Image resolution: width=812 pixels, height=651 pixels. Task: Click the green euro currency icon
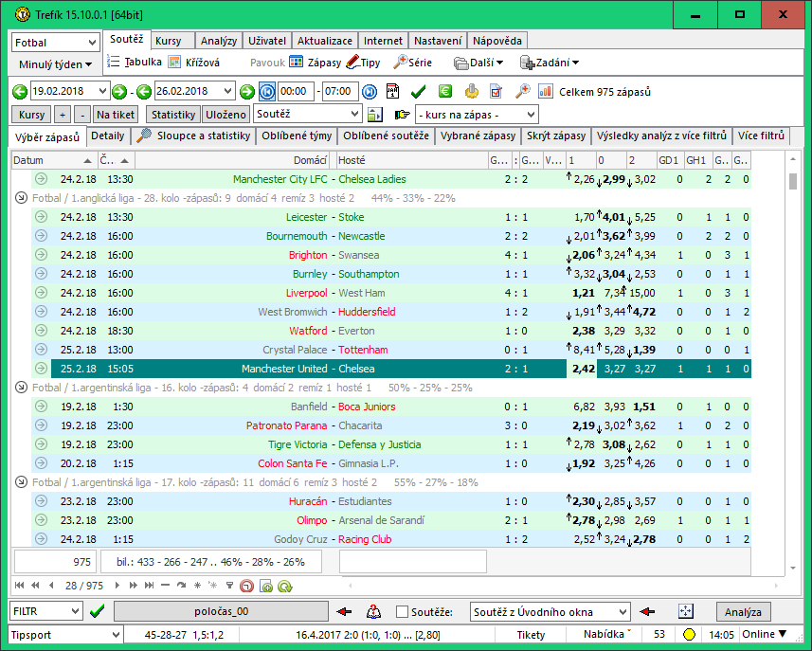tap(444, 91)
